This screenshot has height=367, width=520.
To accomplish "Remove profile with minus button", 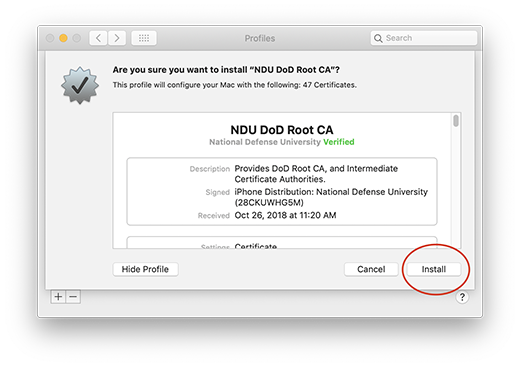I will pos(73,296).
